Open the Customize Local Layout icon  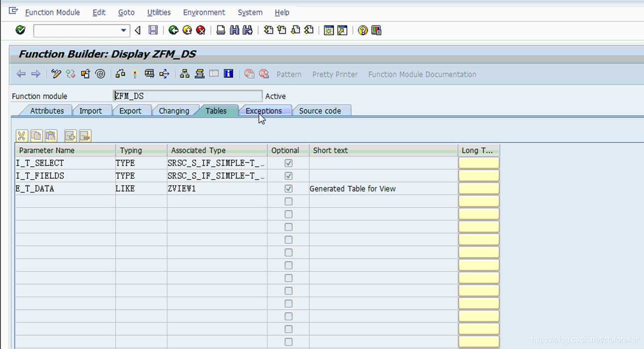(x=376, y=30)
